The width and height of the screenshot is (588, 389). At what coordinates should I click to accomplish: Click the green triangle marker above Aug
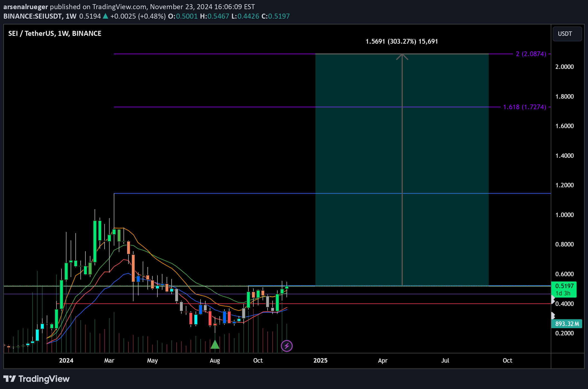coord(215,345)
